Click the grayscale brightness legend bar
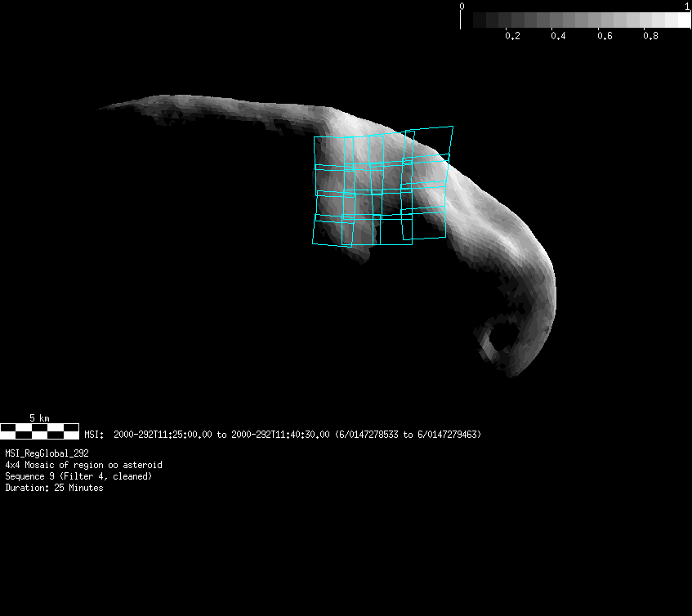This screenshot has width=692, height=616. pos(575,20)
